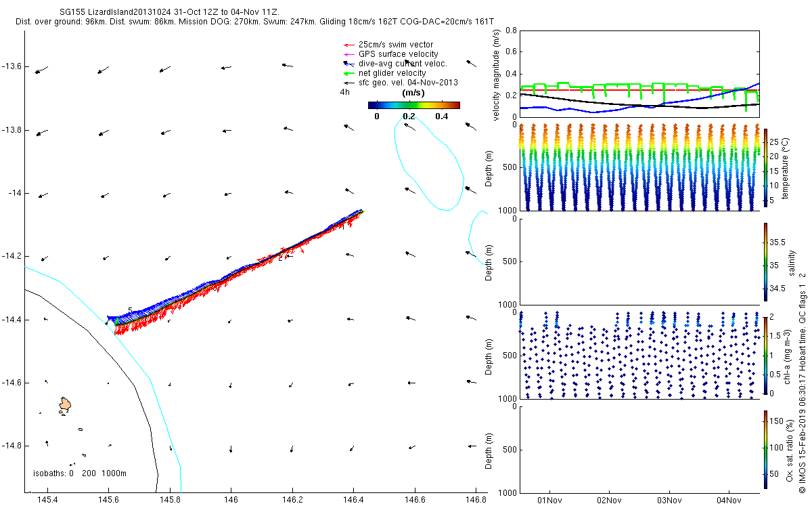This screenshot has width=812, height=508.
Task: Click latitude label '-13.6'
Action: (12, 66)
